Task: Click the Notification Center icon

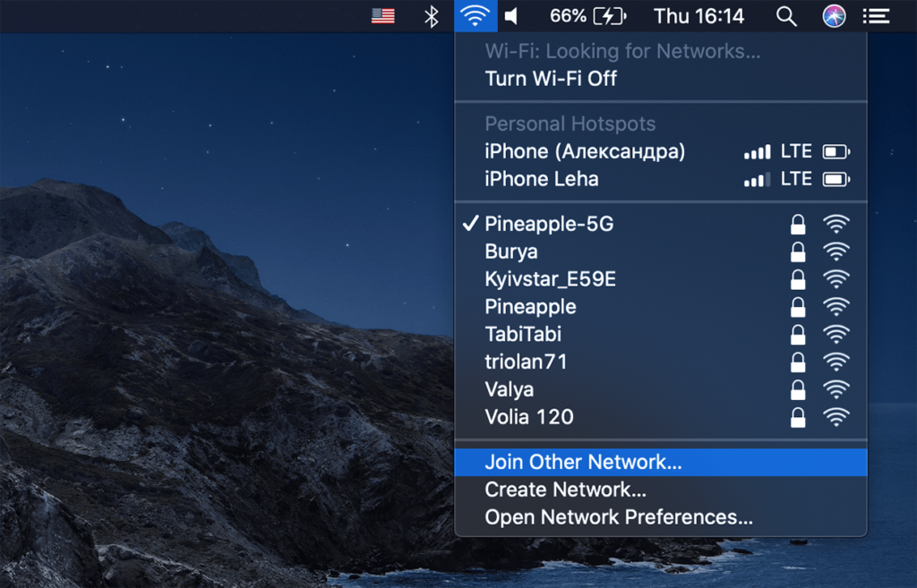Action: pos(875,15)
